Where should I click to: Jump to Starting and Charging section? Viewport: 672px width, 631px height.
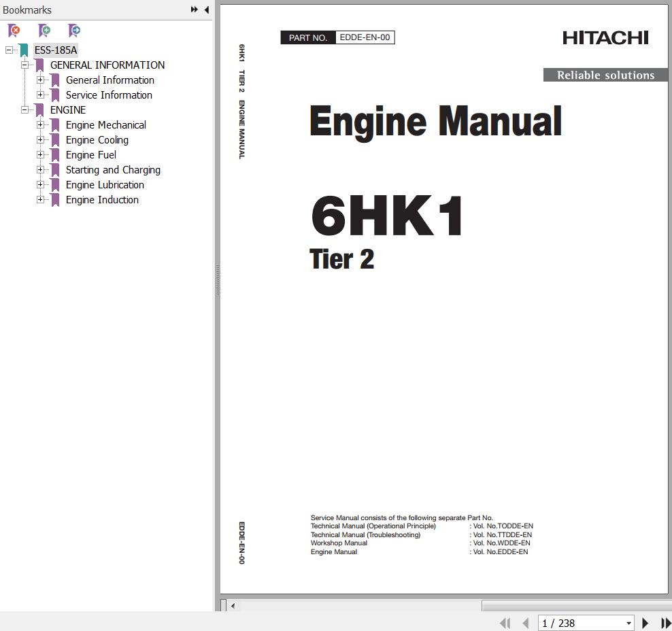[x=113, y=170]
